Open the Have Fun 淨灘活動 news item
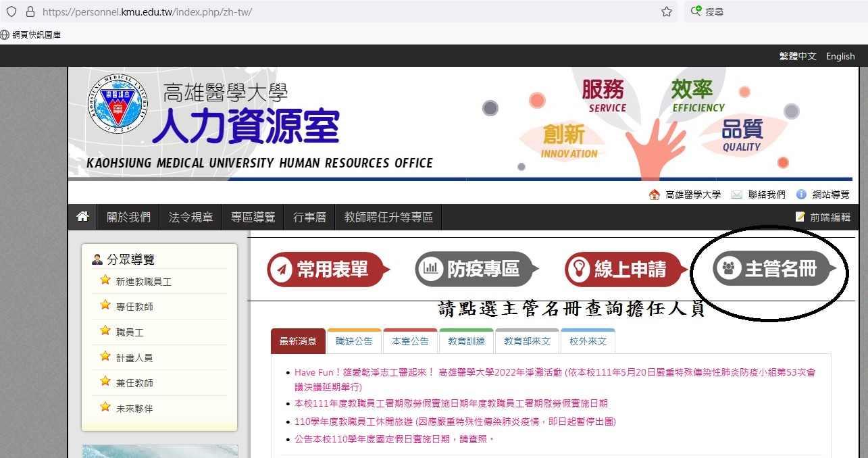 coord(555,379)
